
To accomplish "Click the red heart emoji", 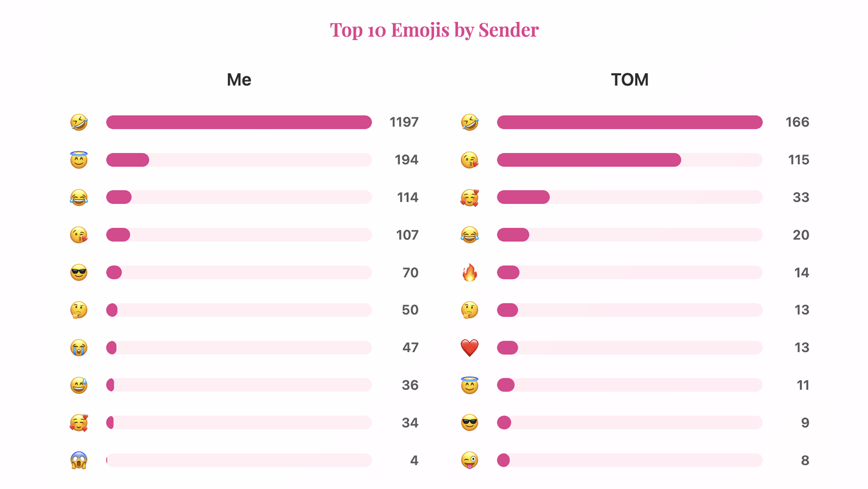I will tap(469, 347).
